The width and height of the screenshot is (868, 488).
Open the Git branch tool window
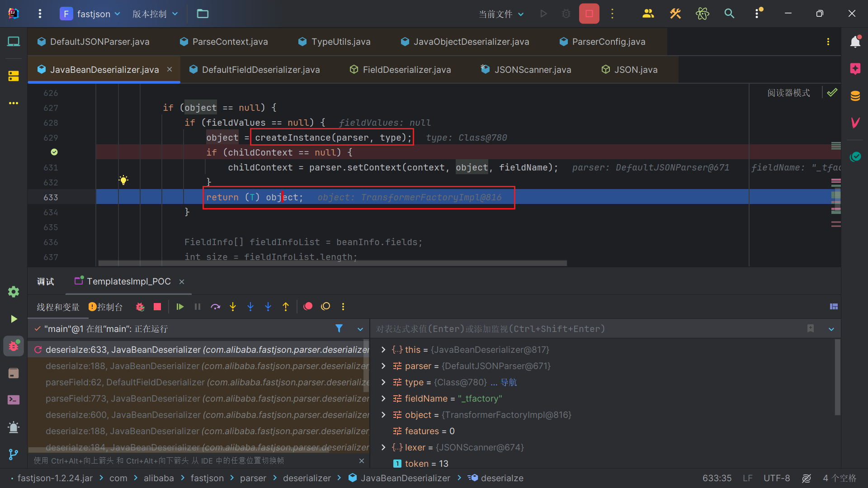point(14,454)
